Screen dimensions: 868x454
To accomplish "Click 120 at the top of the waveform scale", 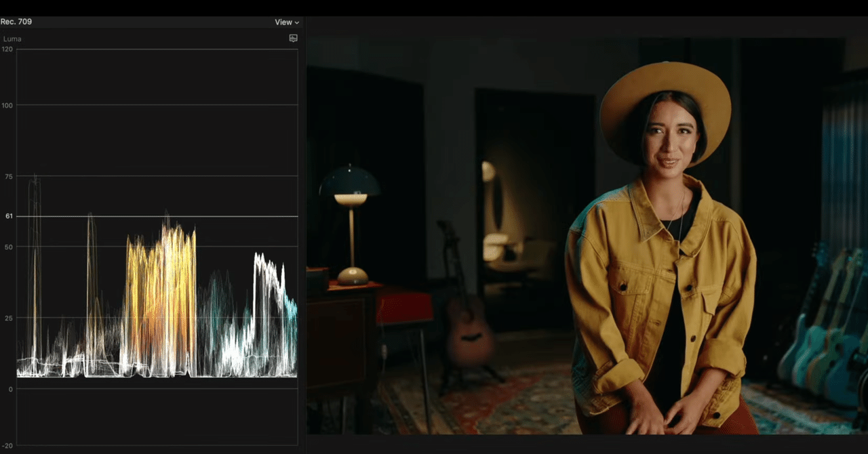I will [x=8, y=49].
